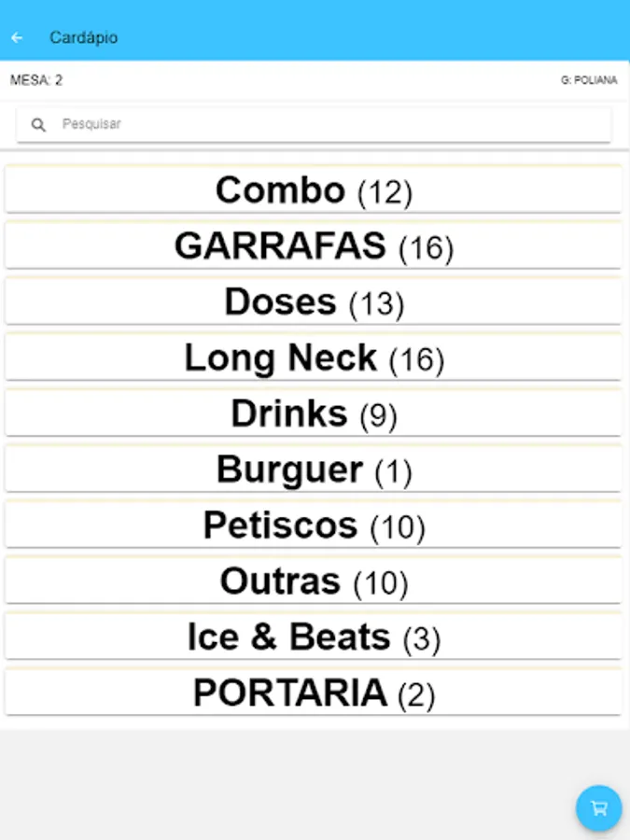Click the Cardápio header title

[84, 38]
